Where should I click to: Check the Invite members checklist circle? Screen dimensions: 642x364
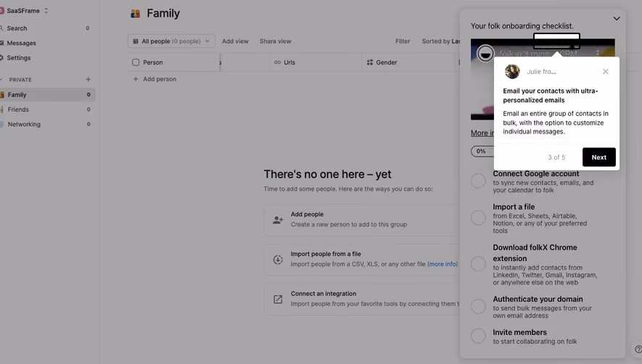tap(478, 336)
